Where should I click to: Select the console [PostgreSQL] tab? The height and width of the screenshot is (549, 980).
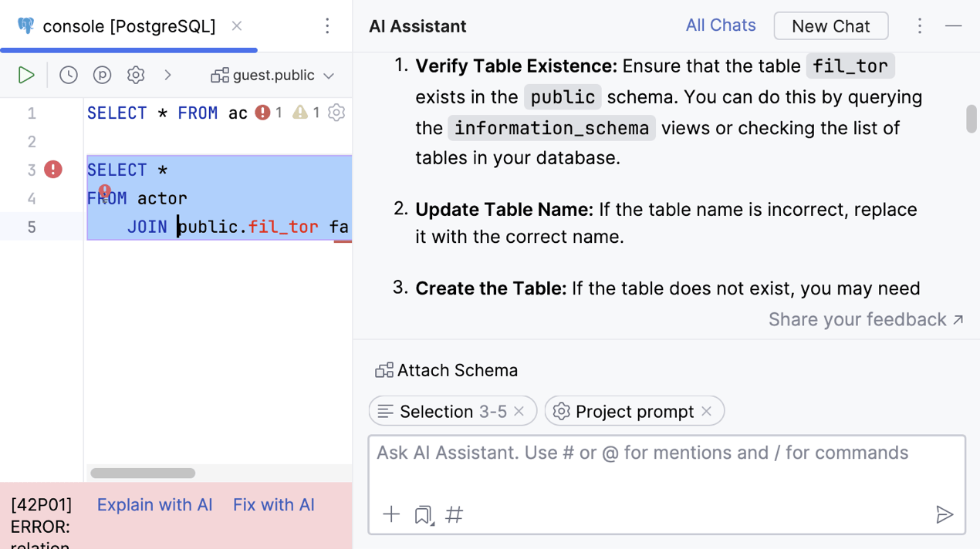pyautogui.click(x=128, y=26)
